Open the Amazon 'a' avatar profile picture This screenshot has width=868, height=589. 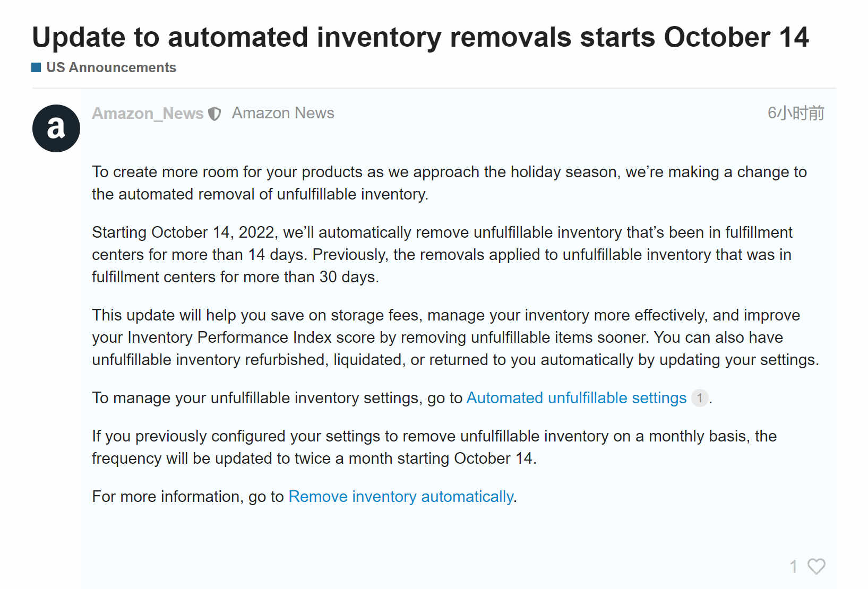(56, 128)
